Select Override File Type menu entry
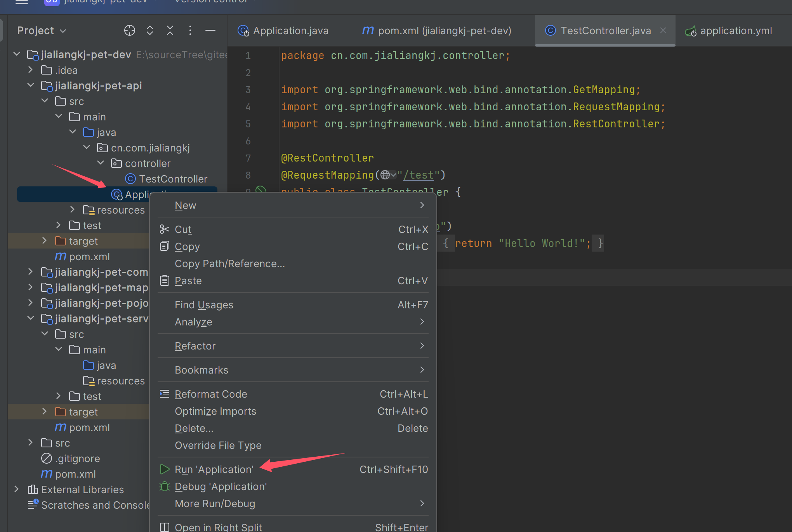This screenshot has height=532, width=792. [x=294, y=445]
